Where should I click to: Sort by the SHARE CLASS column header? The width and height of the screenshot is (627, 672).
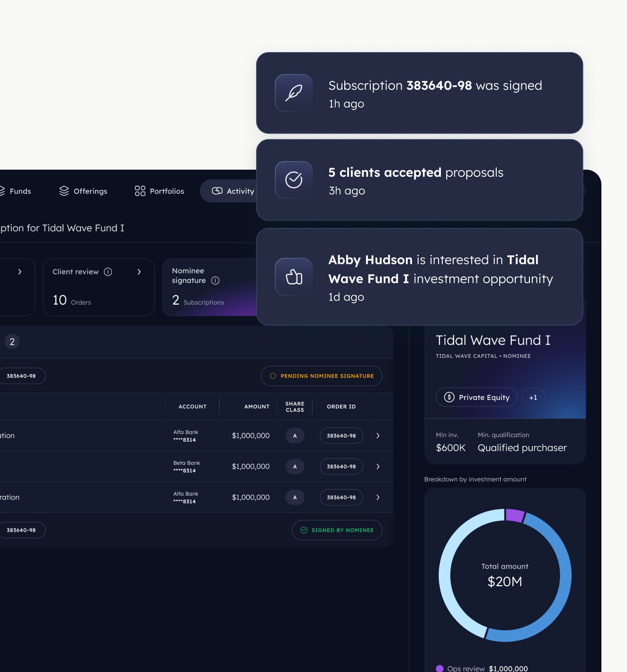295,407
